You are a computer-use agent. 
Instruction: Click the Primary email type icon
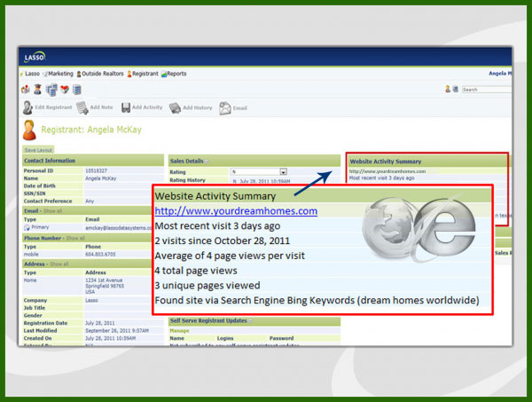click(27, 227)
